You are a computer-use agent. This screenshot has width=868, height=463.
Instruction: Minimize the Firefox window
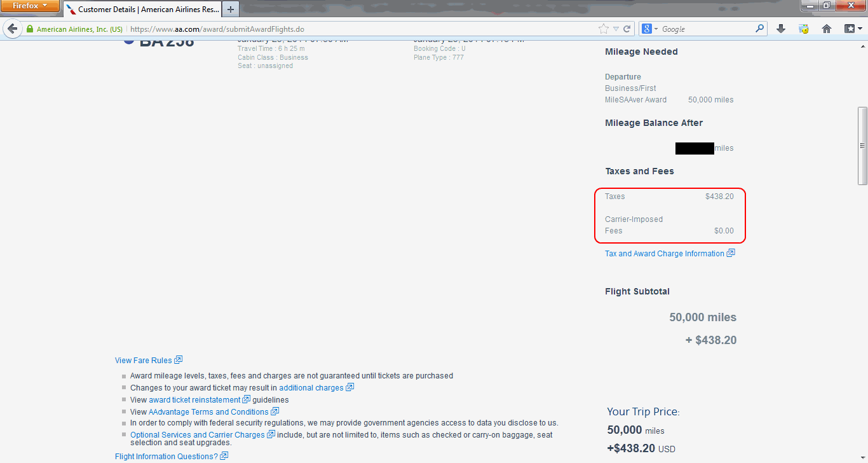click(810, 6)
